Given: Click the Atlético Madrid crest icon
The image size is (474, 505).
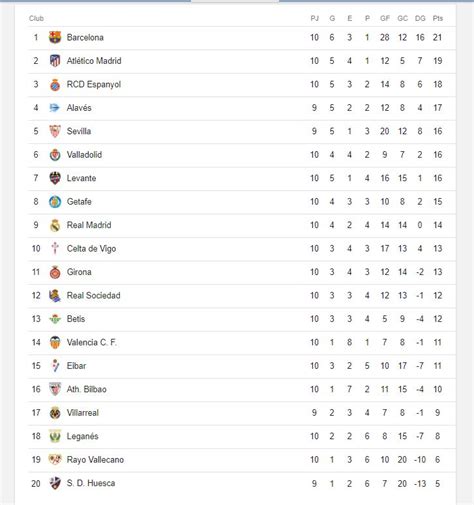Looking at the screenshot, I should 55,61.
